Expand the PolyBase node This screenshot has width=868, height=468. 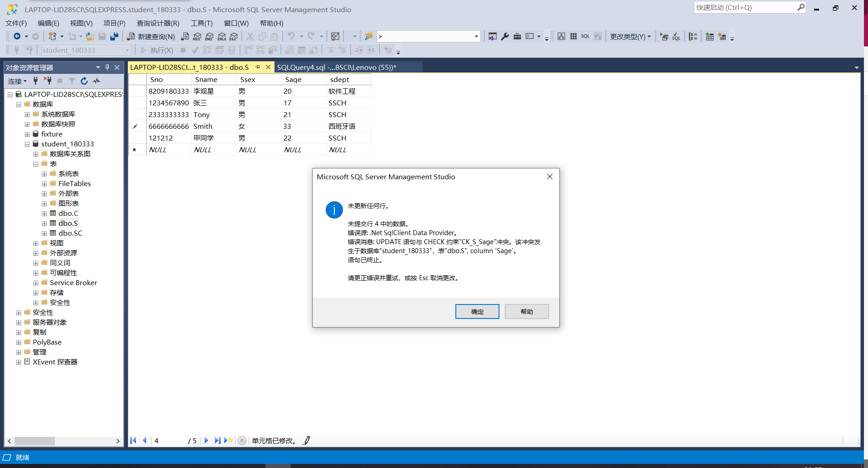pyautogui.click(x=18, y=342)
